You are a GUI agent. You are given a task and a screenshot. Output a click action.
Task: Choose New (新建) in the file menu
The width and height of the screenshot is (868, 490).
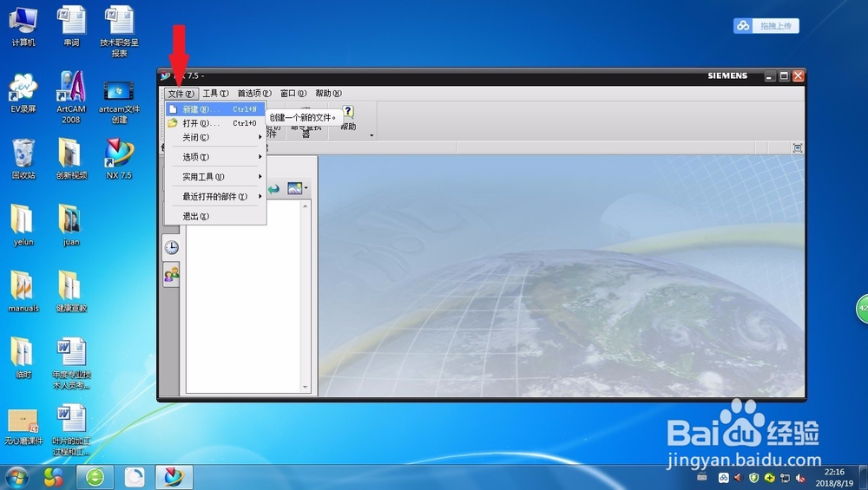215,109
